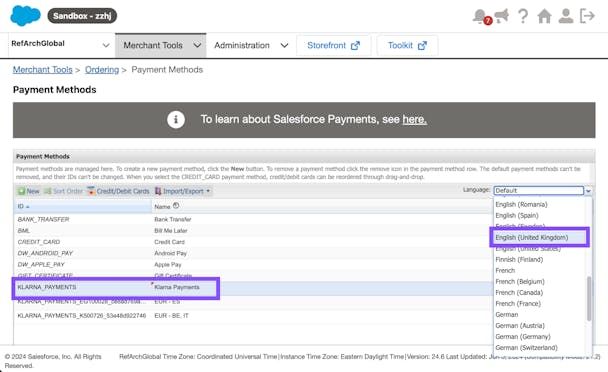Click the Sort Order toolbar button
This screenshot has height=372, width=608.
63,191
